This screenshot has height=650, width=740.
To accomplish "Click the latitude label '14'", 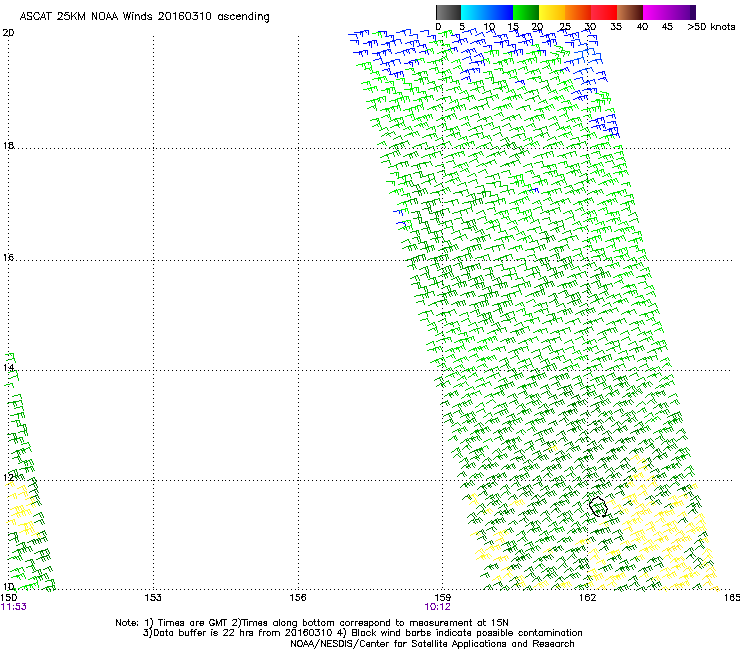I will click(8, 368).
